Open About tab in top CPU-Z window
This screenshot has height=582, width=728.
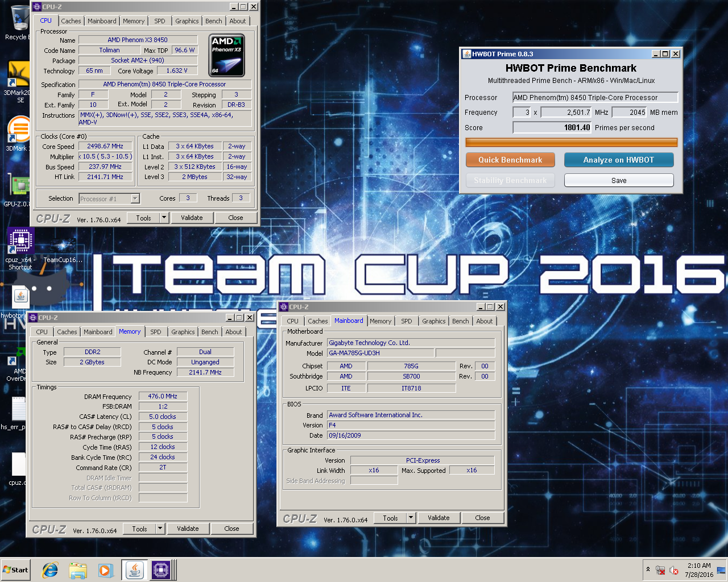[x=238, y=21]
